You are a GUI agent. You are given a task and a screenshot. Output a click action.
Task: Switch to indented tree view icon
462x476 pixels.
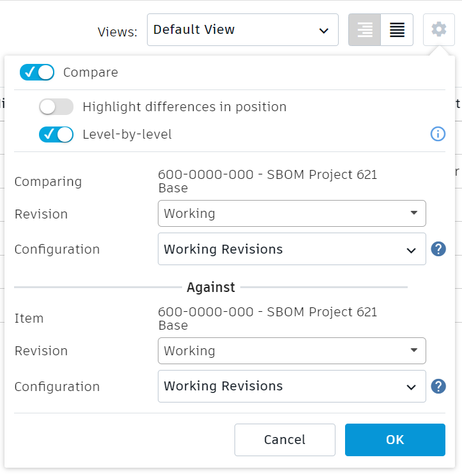364,30
